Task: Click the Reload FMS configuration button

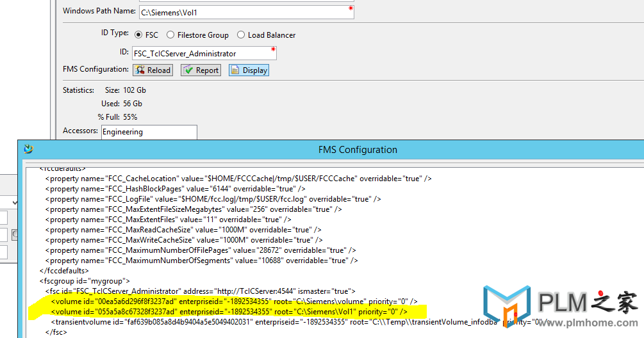Action: pos(153,70)
